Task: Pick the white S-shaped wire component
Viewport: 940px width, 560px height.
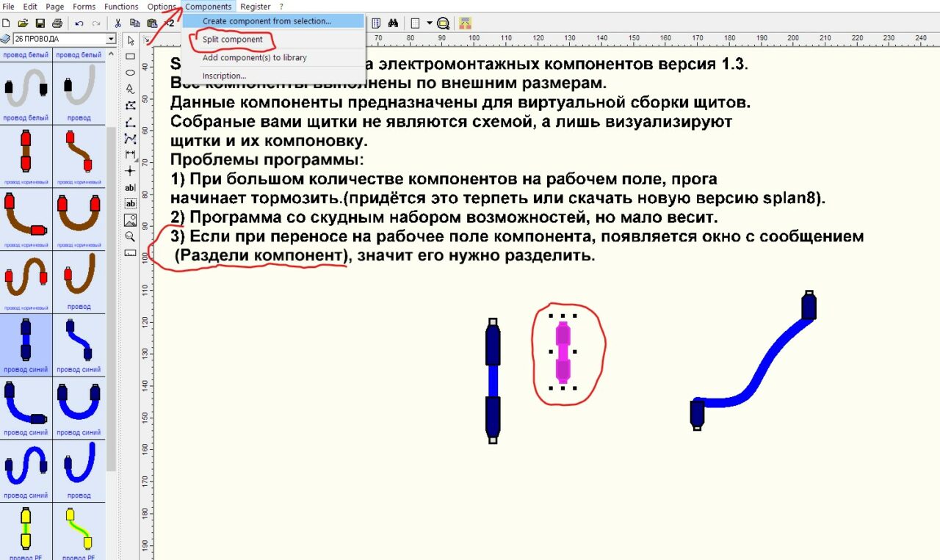Action: click(x=26, y=93)
